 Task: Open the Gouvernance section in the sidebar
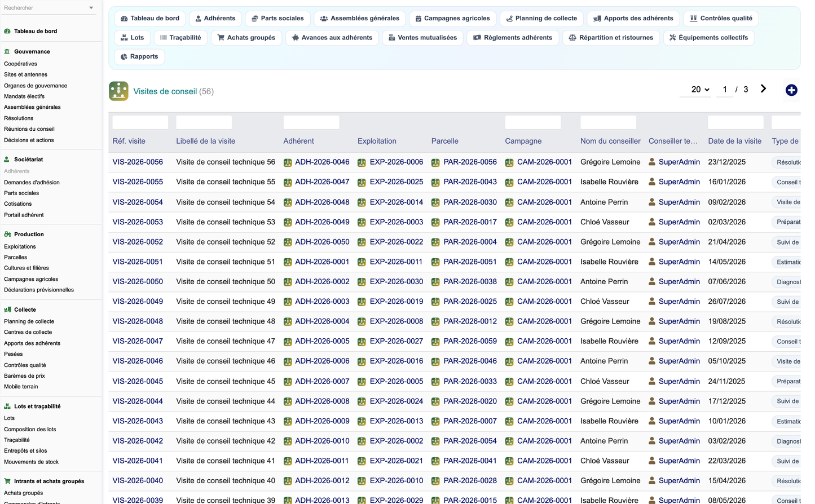[32, 51]
